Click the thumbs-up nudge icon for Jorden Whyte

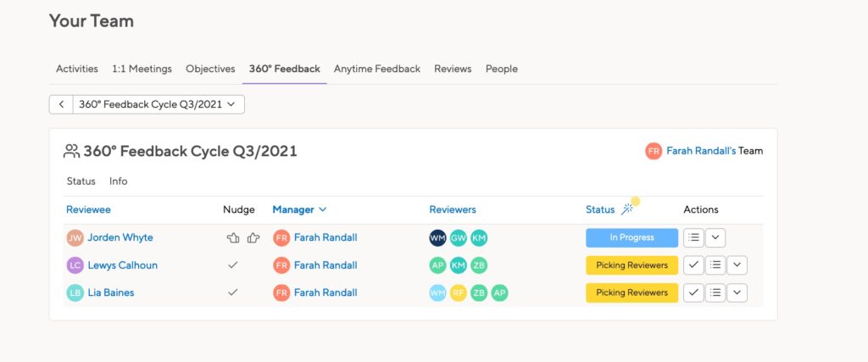pyautogui.click(x=253, y=238)
